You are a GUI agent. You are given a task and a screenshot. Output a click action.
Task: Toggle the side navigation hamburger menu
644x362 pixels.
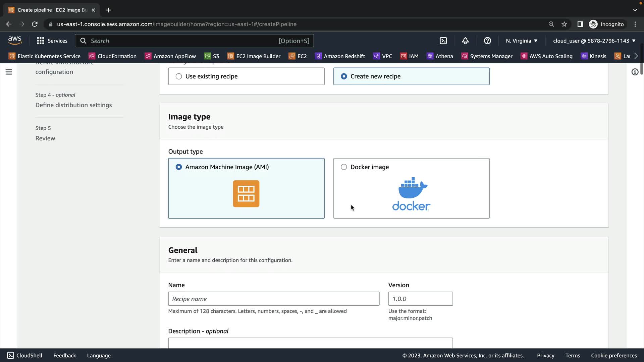click(x=9, y=72)
